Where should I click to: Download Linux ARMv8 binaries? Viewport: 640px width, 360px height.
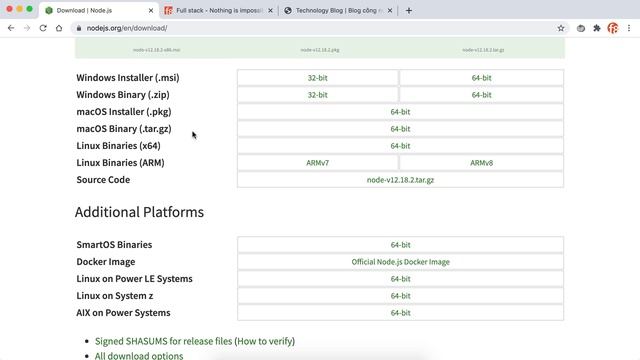click(x=481, y=162)
